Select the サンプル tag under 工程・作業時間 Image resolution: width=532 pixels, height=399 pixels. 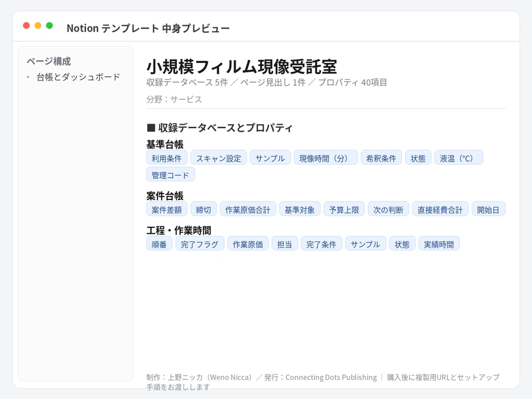(365, 244)
